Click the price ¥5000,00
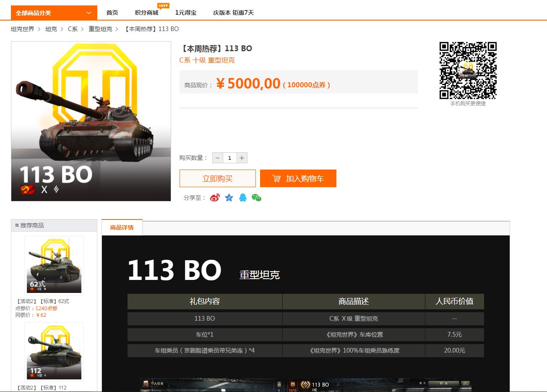The width and height of the screenshot is (547, 392). tap(248, 84)
